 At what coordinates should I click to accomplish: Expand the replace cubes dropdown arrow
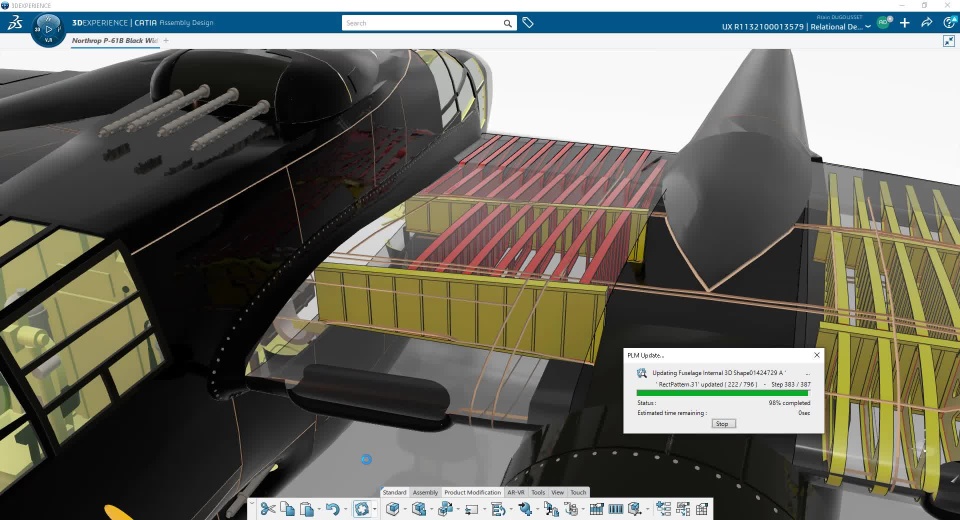458,510
